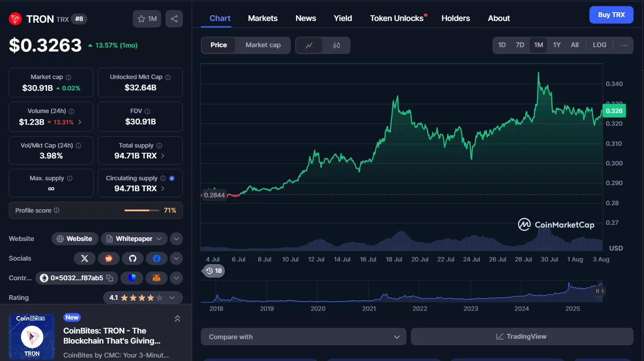Expand more contracts chevron

(x=176, y=278)
